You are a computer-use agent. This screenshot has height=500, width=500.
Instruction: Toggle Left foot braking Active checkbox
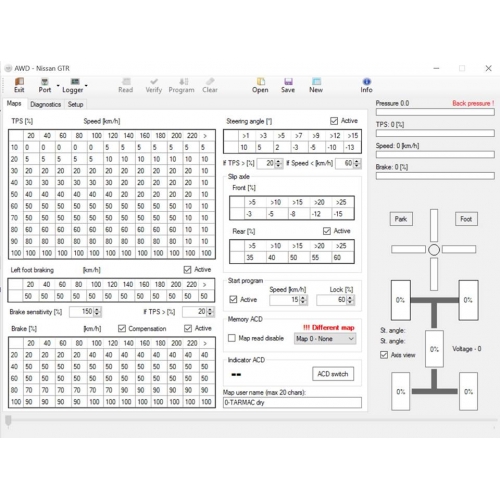coord(187,270)
